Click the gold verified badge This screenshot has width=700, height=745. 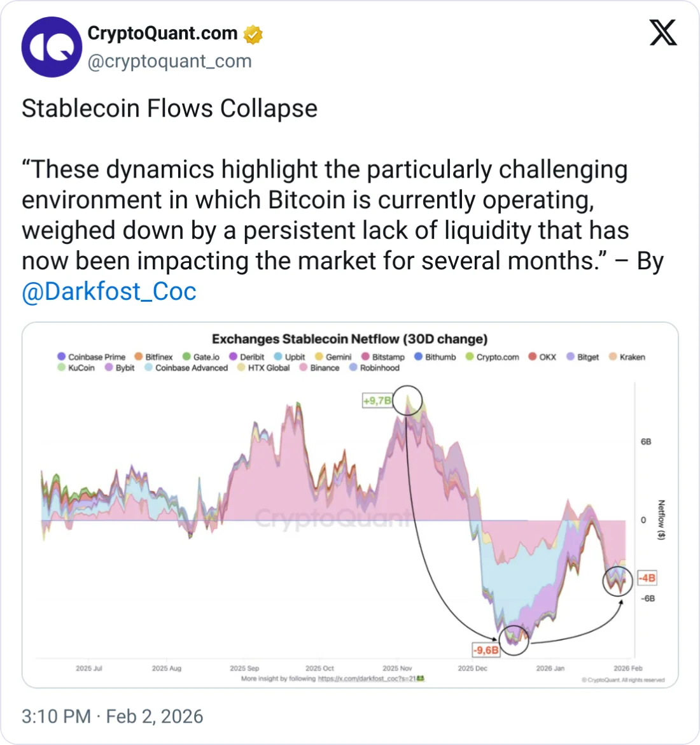[x=253, y=34]
